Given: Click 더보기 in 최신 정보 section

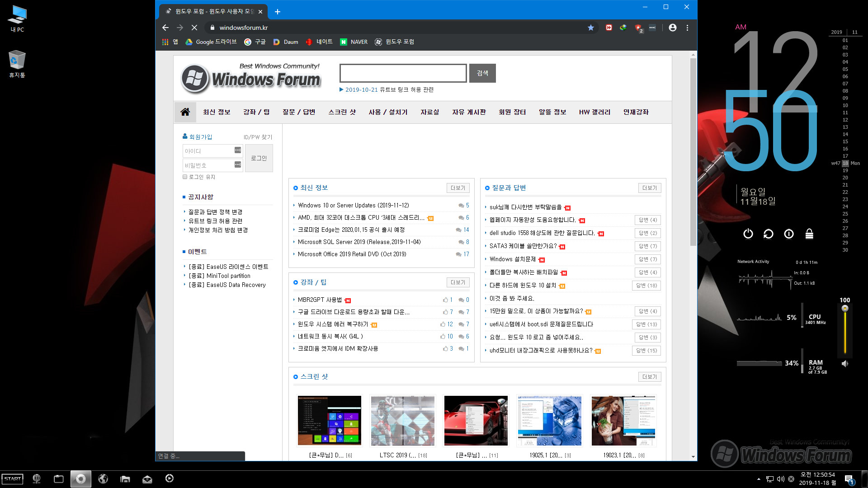Looking at the screenshot, I should point(458,188).
